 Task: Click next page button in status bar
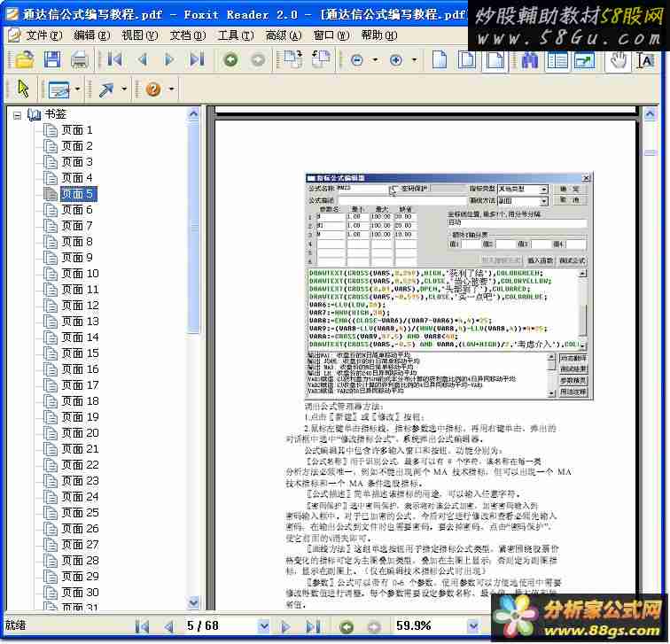[x=285, y=627]
